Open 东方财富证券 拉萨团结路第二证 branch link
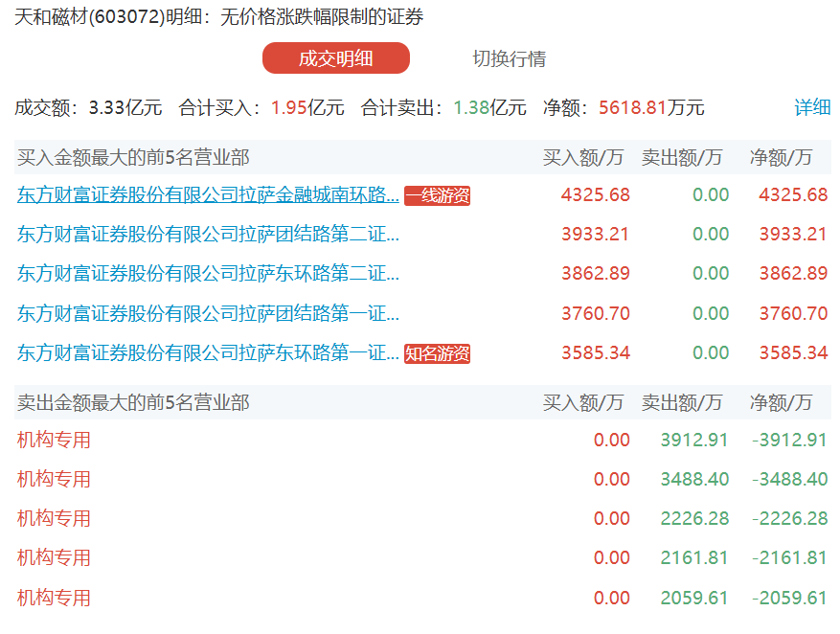This screenshot has width=840, height=634. 208,234
